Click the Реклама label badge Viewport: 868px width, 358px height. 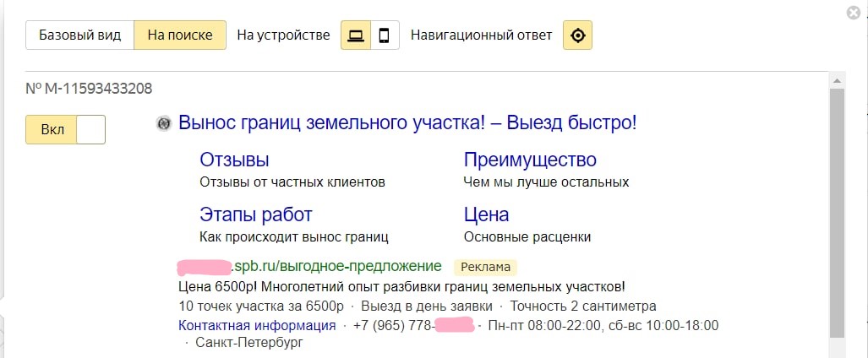(485, 267)
